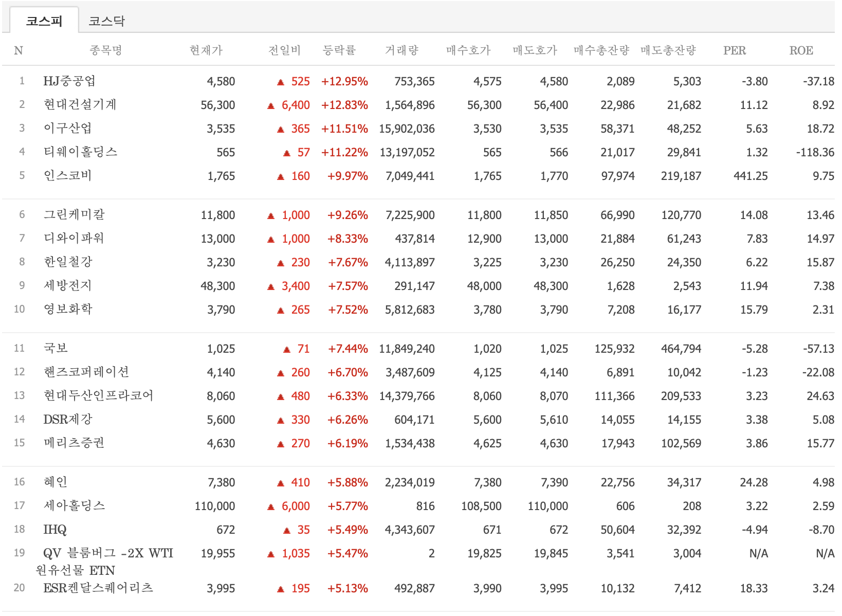This screenshot has height=616, width=842.
Task: Open the DSR제강 link
Action: coord(68,419)
